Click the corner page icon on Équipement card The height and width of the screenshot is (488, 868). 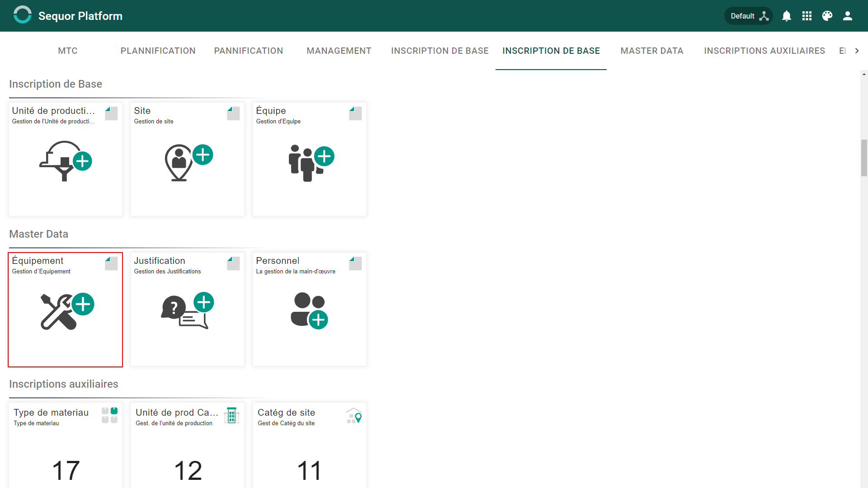tap(111, 263)
